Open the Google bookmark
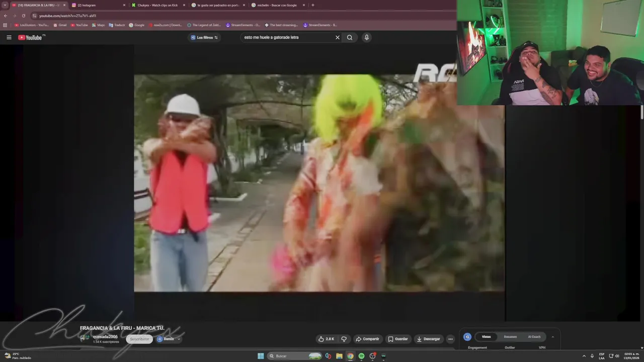 (136, 25)
